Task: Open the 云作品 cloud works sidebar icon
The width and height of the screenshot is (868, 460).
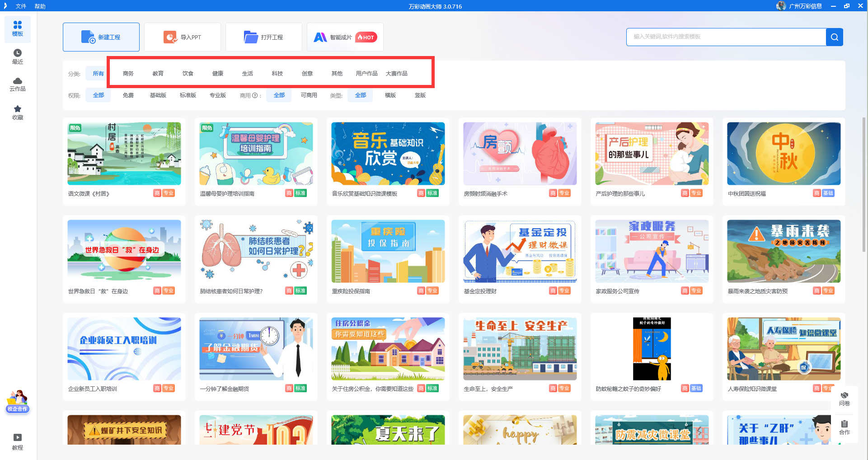Action: (x=18, y=84)
